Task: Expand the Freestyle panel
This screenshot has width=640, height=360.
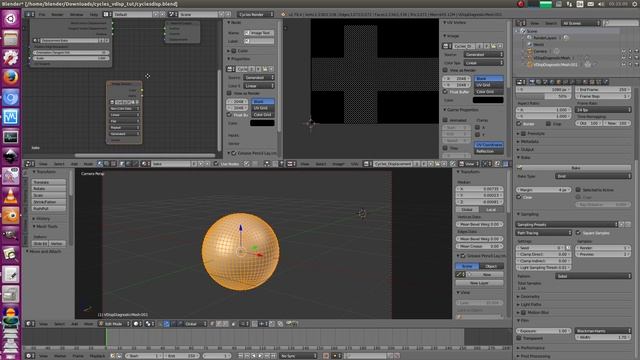Action: pyautogui.click(x=531, y=133)
